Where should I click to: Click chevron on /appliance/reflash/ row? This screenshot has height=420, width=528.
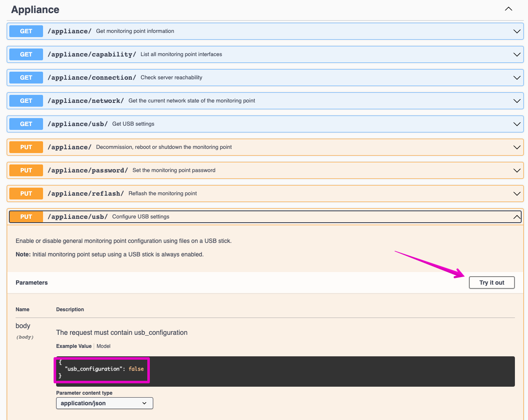517,194
